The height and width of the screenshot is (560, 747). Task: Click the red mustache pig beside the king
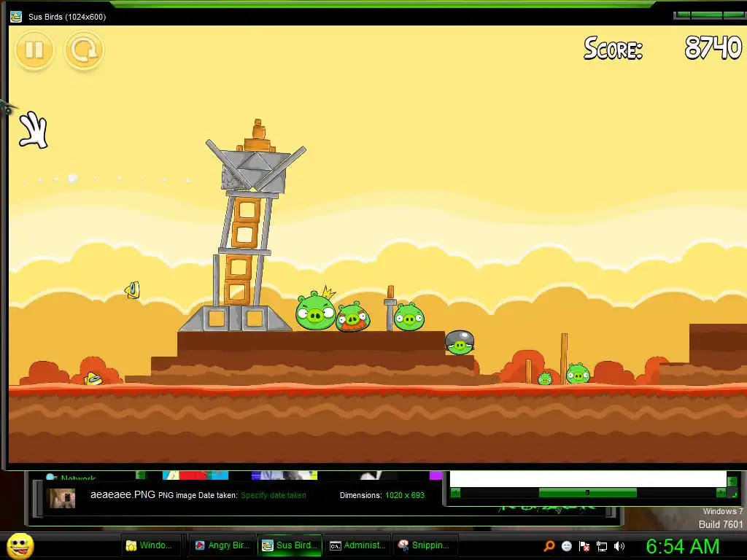tap(353, 316)
